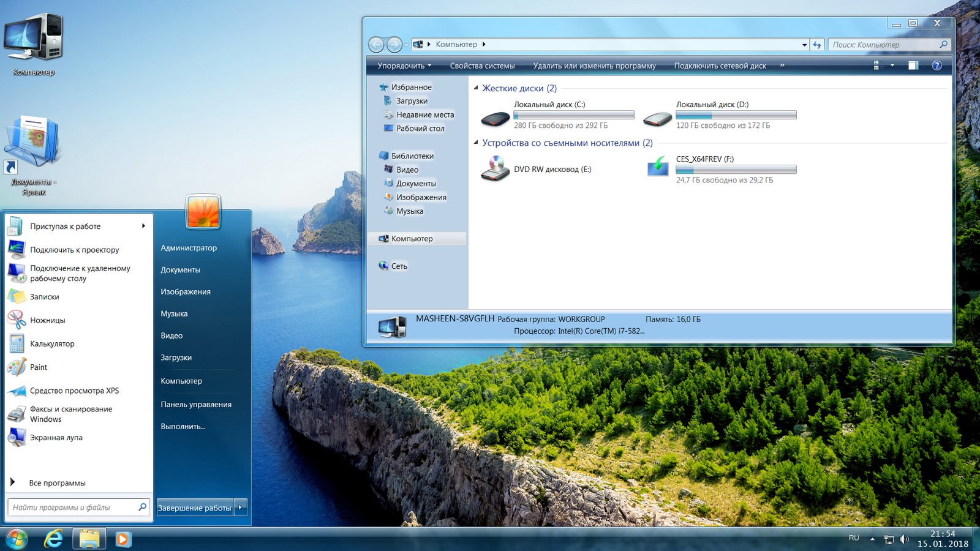Click Подключить сетевой диск

tap(720, 66)
